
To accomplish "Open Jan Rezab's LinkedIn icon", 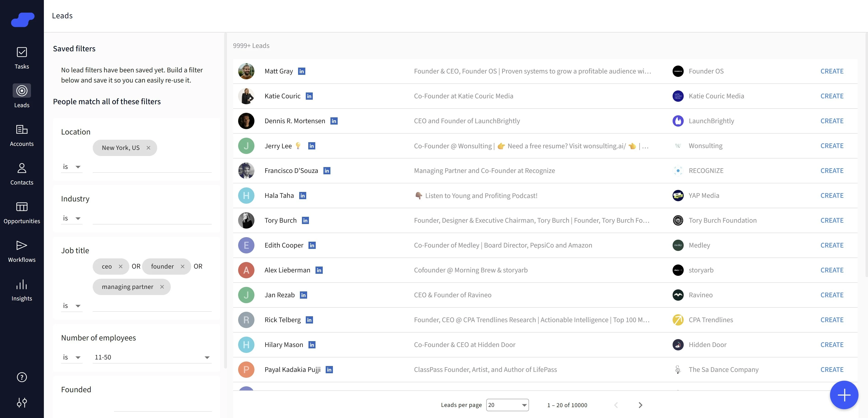I will point(303,295).
